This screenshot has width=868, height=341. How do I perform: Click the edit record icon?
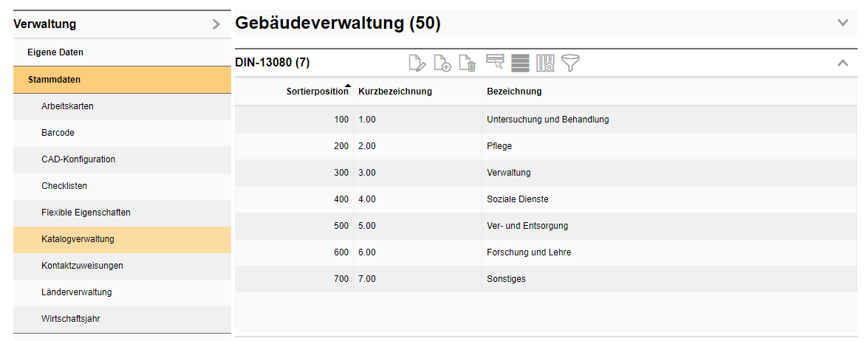tap(417, 63)
